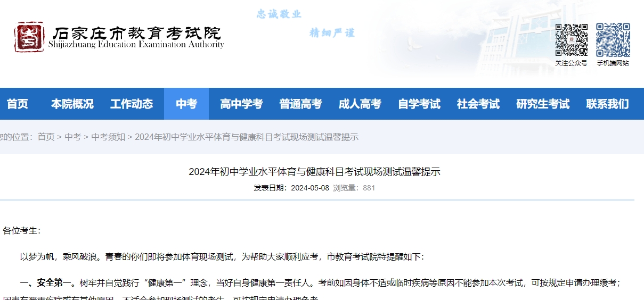644x300 pixels.
Task: Select the highlighted 中考 tab
Action: (186, 104)
